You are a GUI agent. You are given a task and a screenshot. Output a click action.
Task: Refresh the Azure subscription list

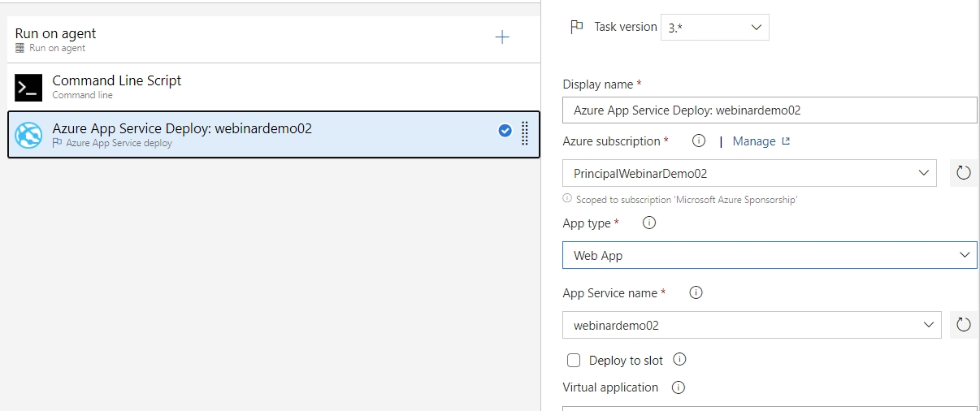click(x=964, y=173)
